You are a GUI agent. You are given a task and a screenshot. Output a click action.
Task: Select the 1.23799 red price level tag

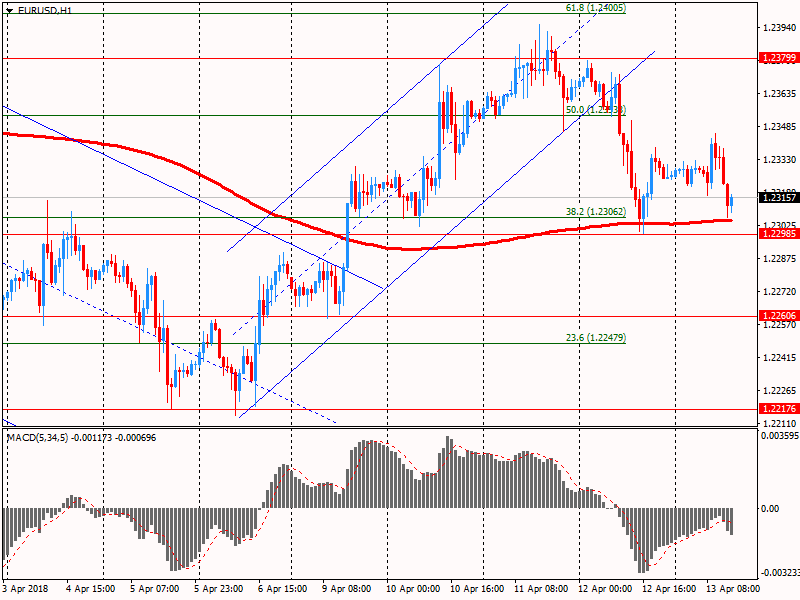pyautogui.click(x=779, y=58)
